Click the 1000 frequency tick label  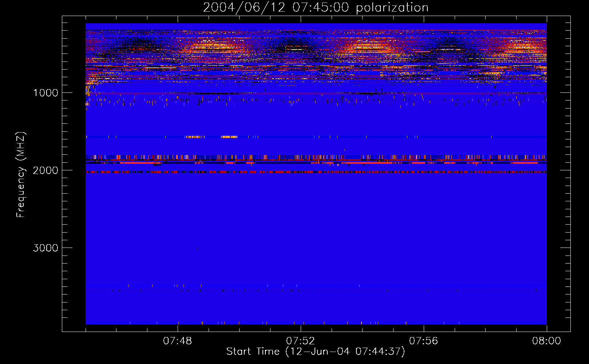(x=46, y=93)
